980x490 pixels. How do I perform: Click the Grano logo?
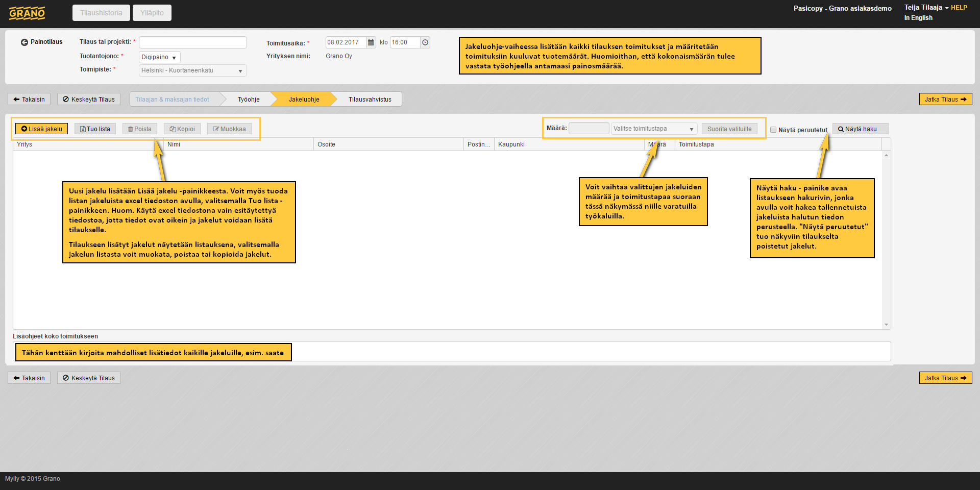(x=27, y=13)
